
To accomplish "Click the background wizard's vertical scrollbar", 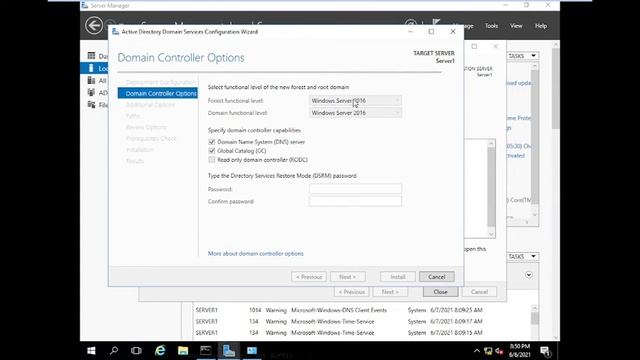I will pos(491,189).
